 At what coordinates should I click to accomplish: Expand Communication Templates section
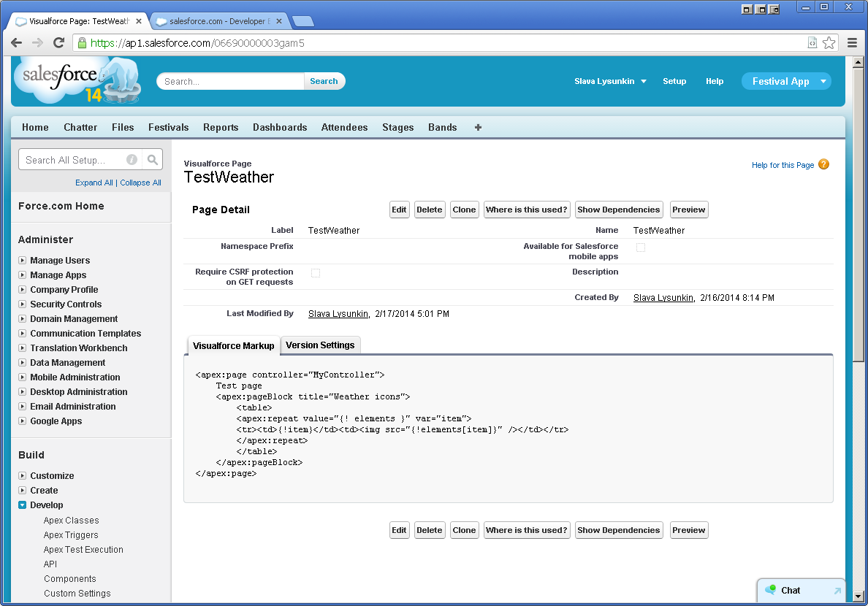22,333
